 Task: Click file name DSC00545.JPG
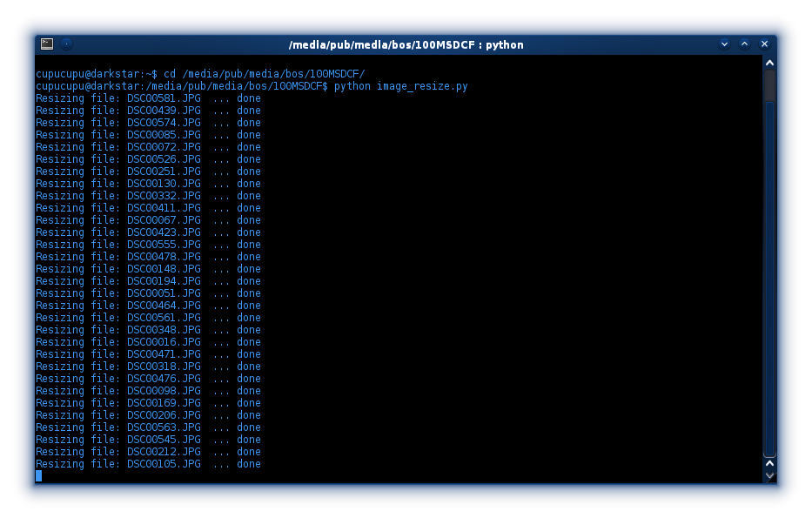(x=164, y=440)
